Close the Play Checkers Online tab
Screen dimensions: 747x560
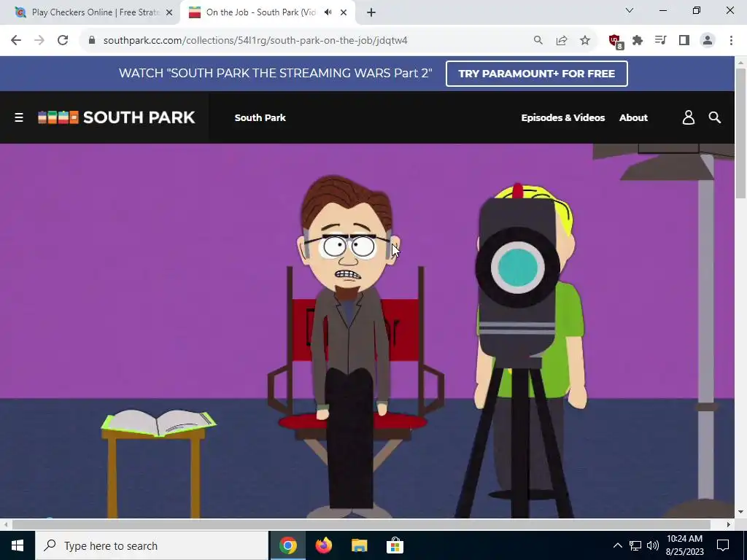[169, 12]
